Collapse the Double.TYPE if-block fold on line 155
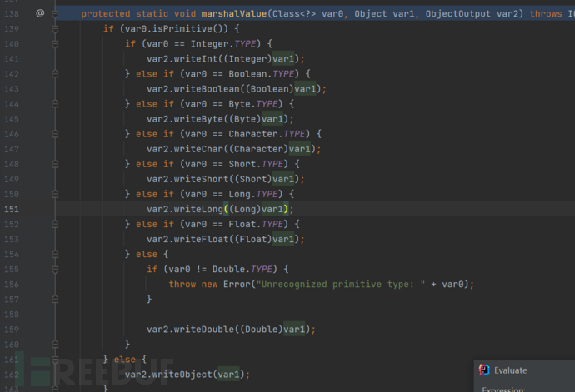Image resolution: width=575 pixels, height=392 pixels. pyautogui.click(x=55, y=270)
